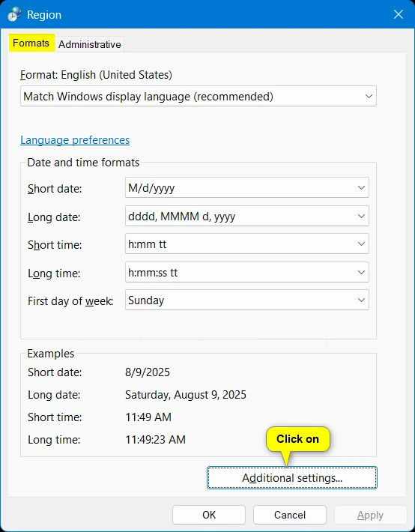Click the Region globe icon in title bar
The height and width of the screenshot is (532, 415).
point(14,14)
